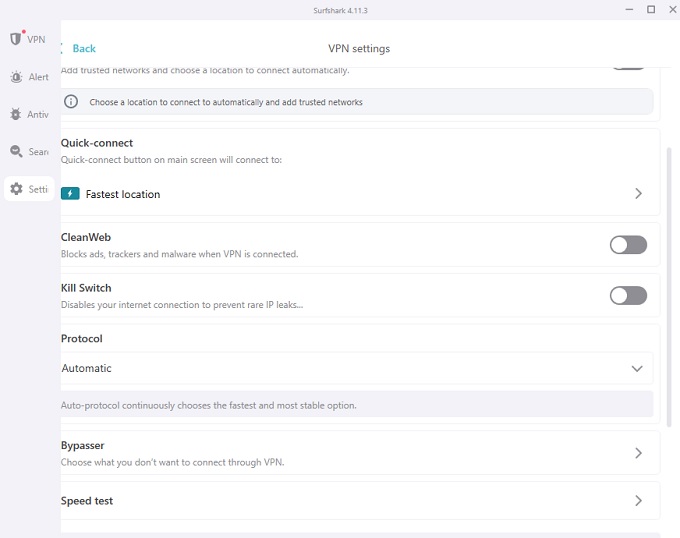Click 'Choose what you don't want' description
Image resolution: width=680 pixels, height=538 pixels.
173,462
